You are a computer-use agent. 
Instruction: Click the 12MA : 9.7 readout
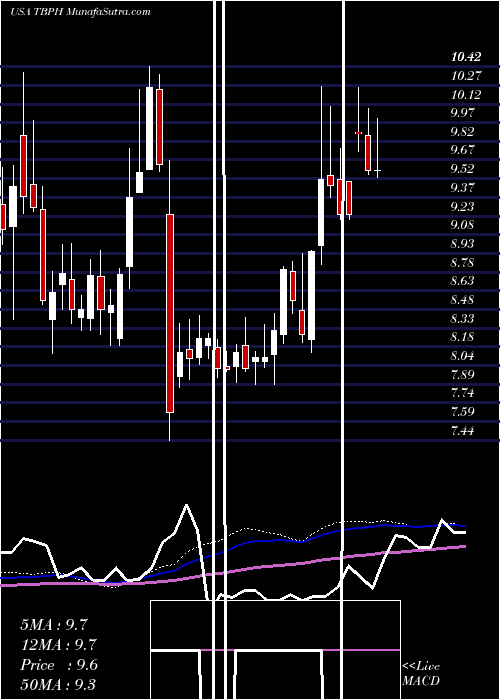tap(58, 645)
